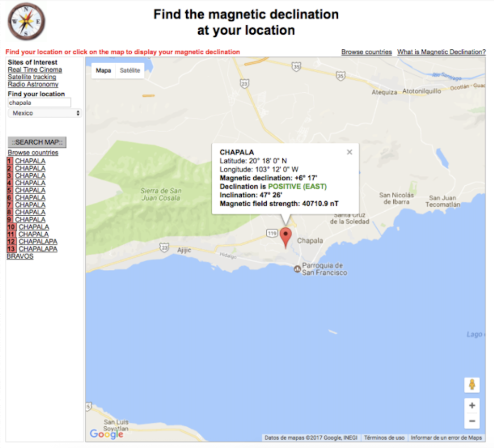Select result 12 CHAPALAPA
The image size is (494, 448).
tap(38, 241)
